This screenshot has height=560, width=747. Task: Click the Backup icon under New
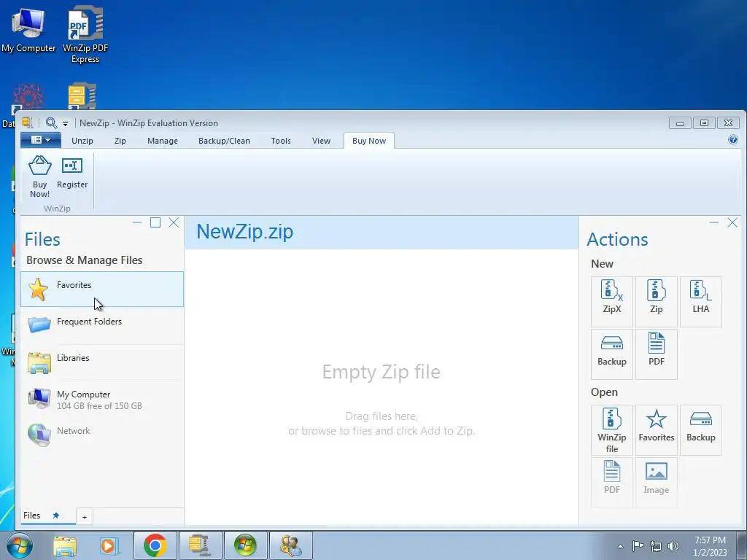612,354
